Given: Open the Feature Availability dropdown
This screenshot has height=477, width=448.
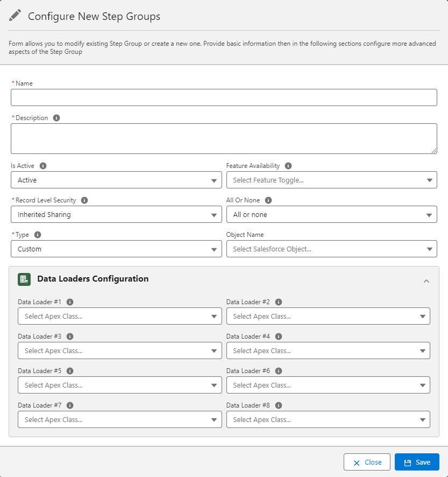Looking at the screenshot, I should pyautogui.click(x=331, y=180).
